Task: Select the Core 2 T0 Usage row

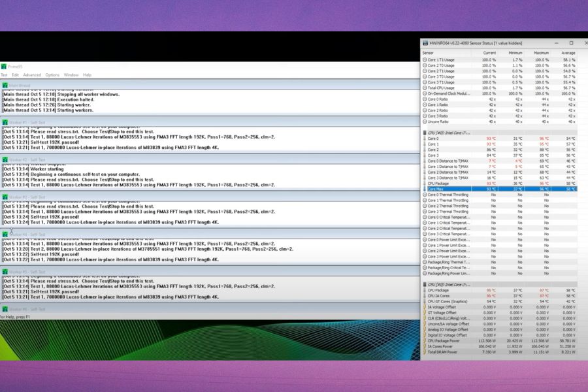Action: coord(500,65)
